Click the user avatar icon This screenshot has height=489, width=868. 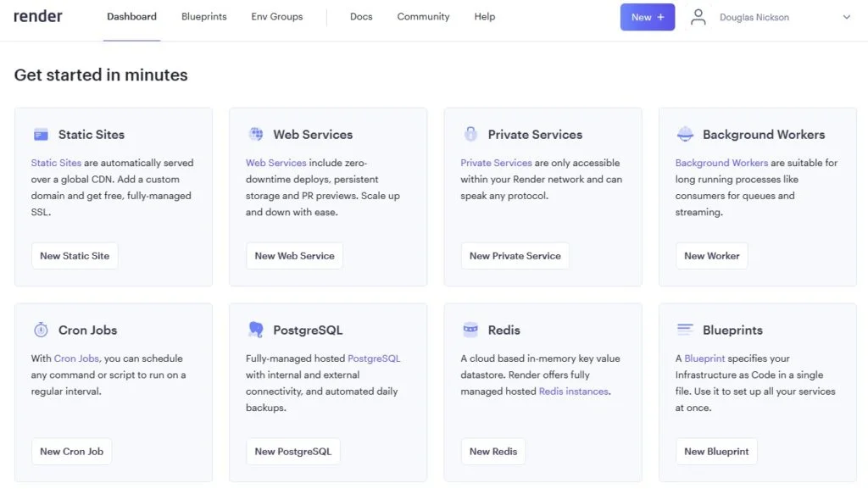pyautogui.click(x=698, y=17)
